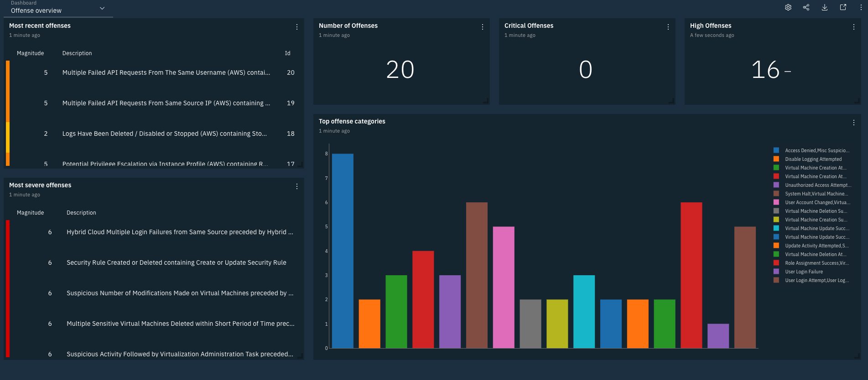Click Description header in Most severe offenses
The height and width of the screenshot is (380, 868).
pyautogui.click(x=81, y=213)
